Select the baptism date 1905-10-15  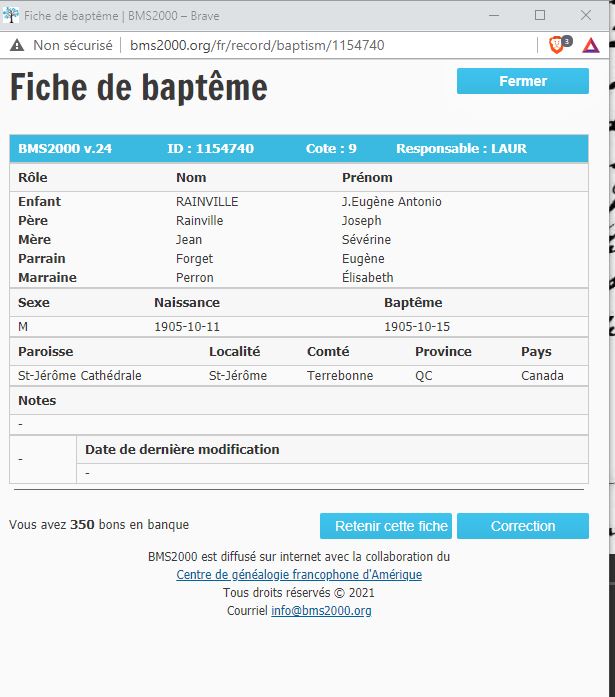pyautogui.click(x=417, y=327)
